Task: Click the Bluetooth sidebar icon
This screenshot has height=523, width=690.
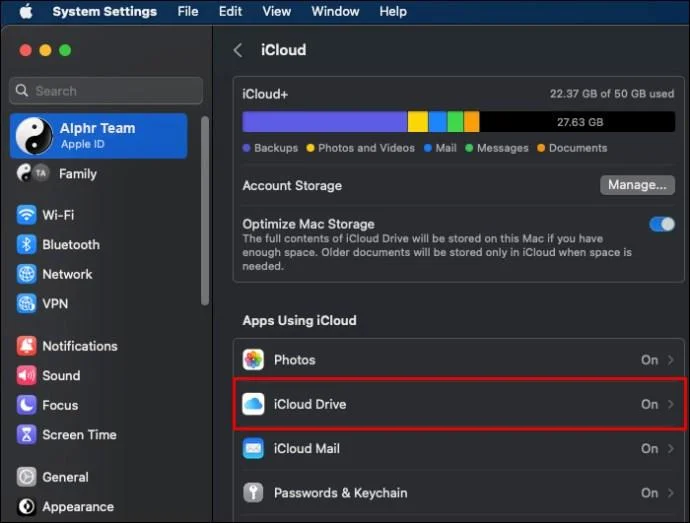Action: pyautogui.click(x=26, y=244)
